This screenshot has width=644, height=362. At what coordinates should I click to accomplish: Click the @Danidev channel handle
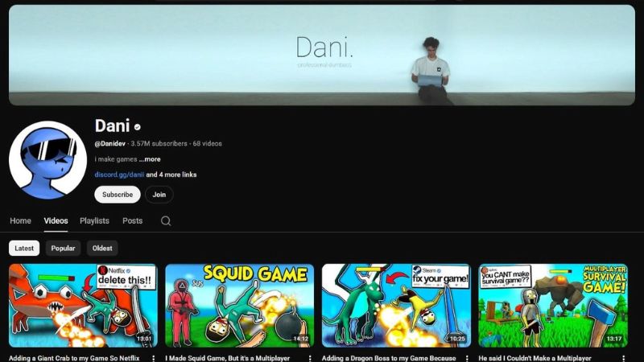(x=110, y=144)
